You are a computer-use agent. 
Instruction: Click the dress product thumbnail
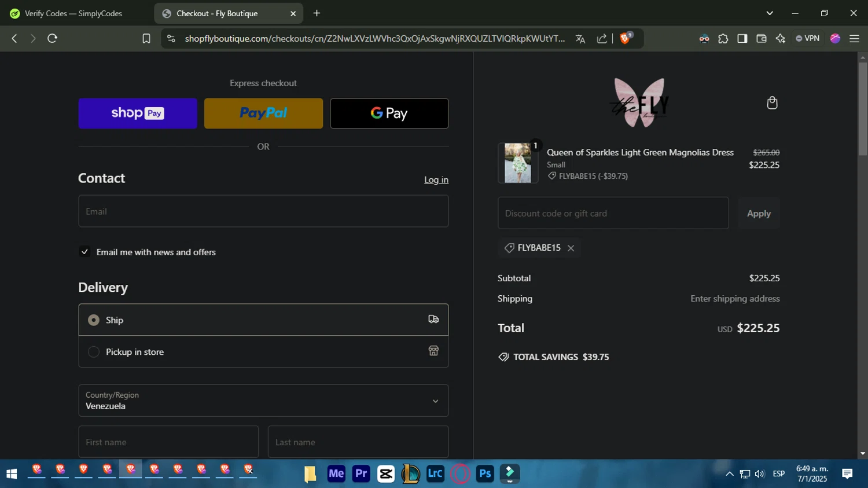(518, 163)
